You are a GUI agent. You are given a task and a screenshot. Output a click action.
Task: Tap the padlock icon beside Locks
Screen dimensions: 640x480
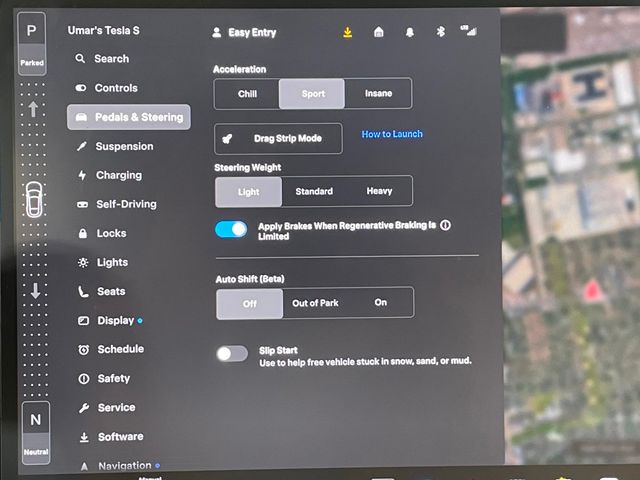tap(82, 233)
